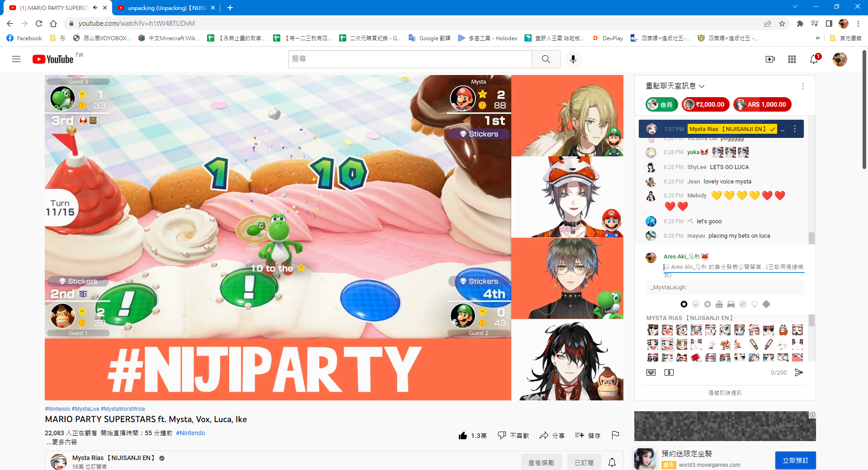Open the 中文Minecraft Wiki bookmark
868x470 pixels.
pyautogui.click(x=169, y=38)
